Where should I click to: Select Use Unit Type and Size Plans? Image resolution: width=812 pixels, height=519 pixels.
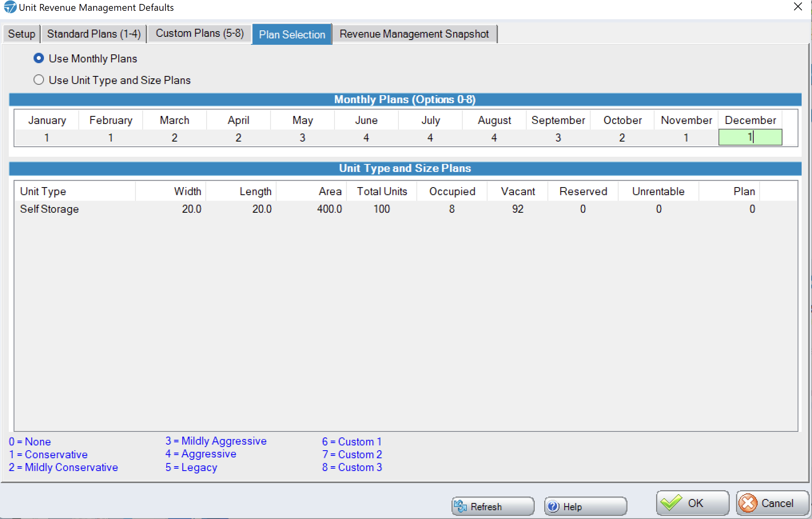click(39, 80)
